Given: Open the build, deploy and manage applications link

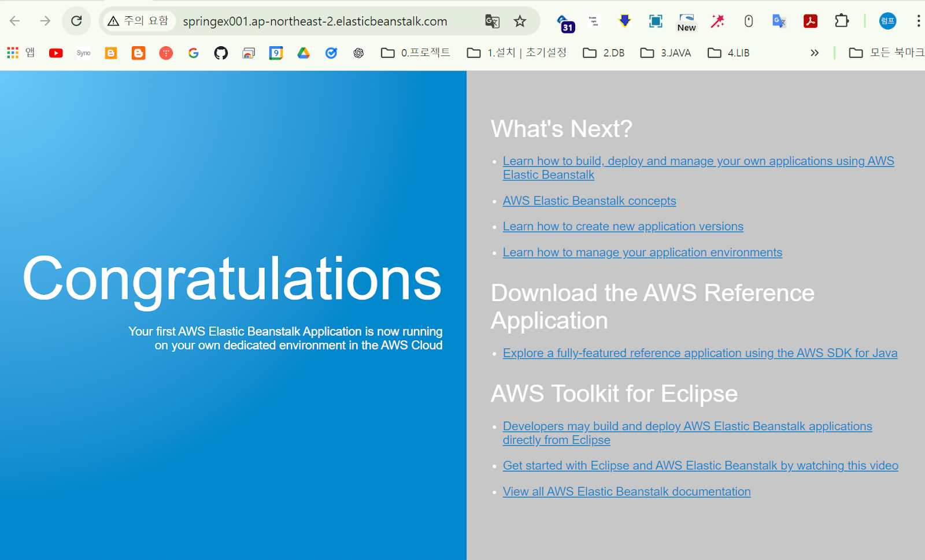Looking at the screenshot, I should (698, 168).
